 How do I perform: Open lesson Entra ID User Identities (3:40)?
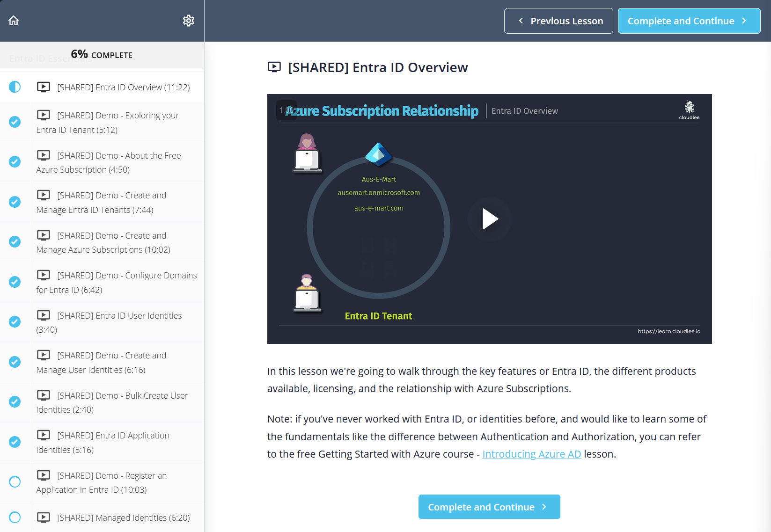[x=102, y=322]
